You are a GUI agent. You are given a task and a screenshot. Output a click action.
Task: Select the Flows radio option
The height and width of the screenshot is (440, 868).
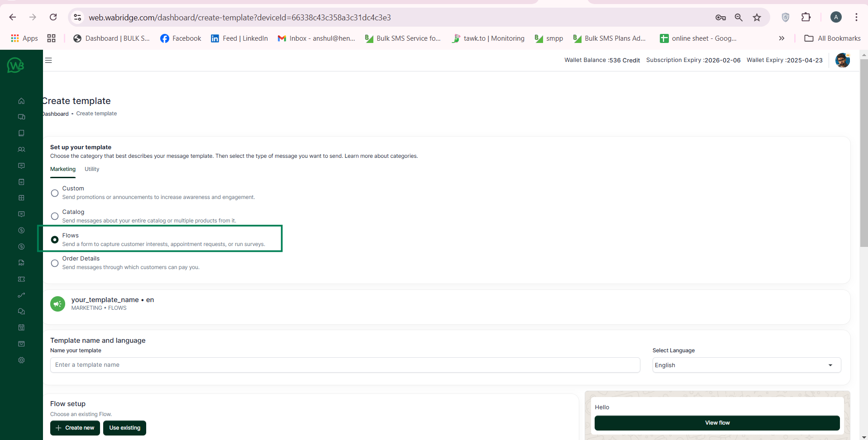[55, 240]
